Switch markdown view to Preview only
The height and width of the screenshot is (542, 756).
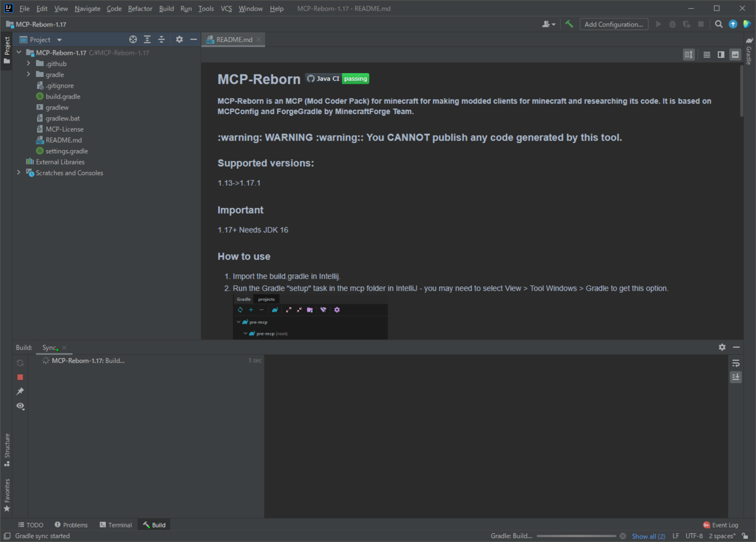(x=735, y=55)
